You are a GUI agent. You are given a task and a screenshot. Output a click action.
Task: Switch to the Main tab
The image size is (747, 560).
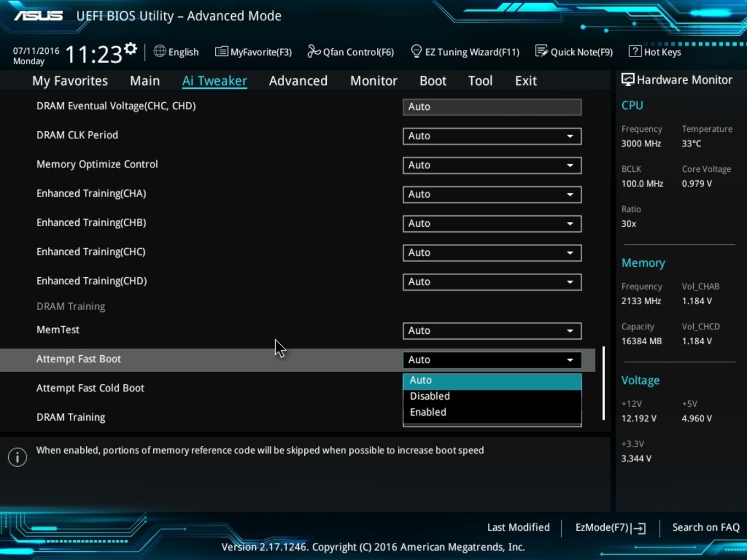click(x=145, y=81)
